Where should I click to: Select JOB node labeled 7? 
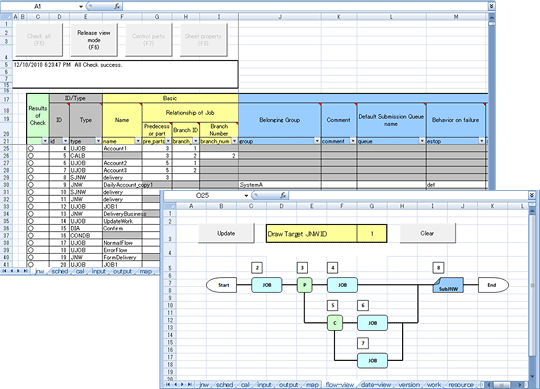click(373, 361)
